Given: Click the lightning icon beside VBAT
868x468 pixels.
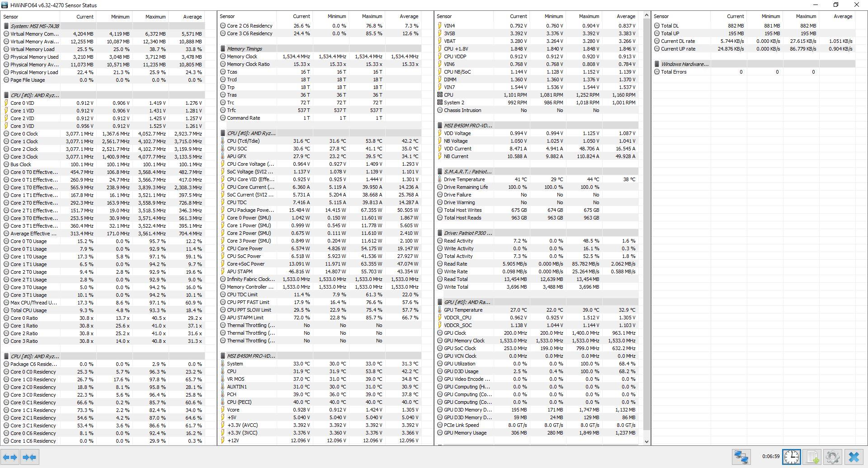Looking at the screenshot, I should click(440, 41).
